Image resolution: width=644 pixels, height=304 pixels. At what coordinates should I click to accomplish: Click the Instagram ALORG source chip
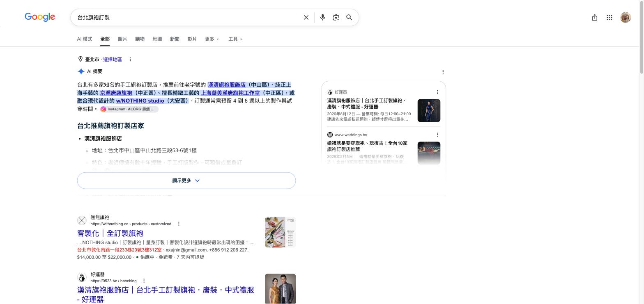click(129, 109)
